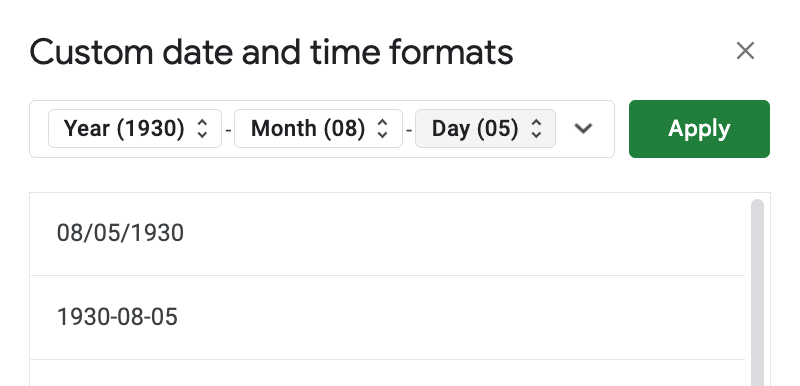Open the Month (08) format token

[x=318, y=128]
